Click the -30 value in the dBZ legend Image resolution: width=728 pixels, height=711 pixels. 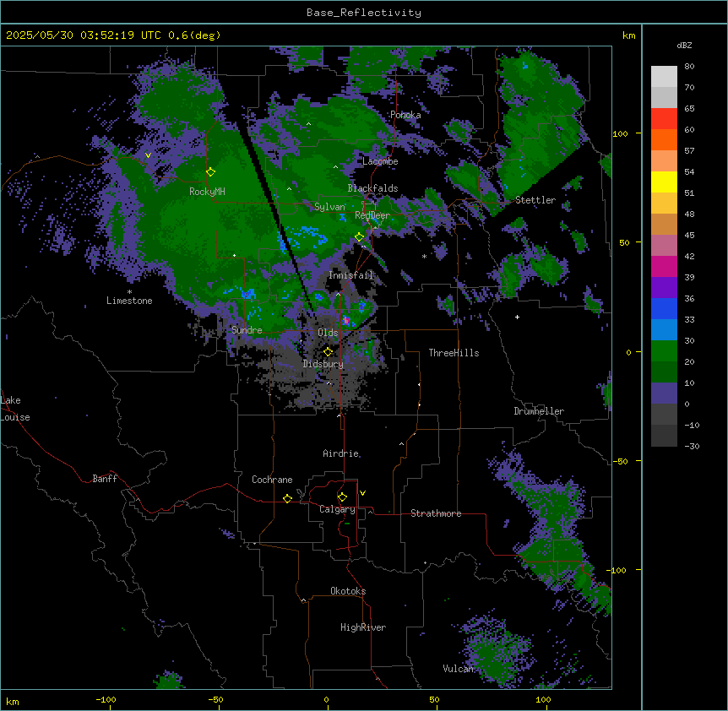(x=691, y=446)
